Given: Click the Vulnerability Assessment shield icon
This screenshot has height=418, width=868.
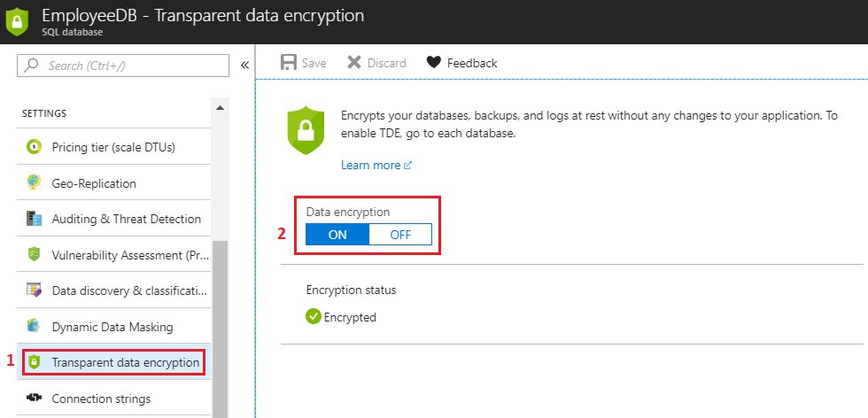Looking at the screenshot, I should click(x=34, y=255).
